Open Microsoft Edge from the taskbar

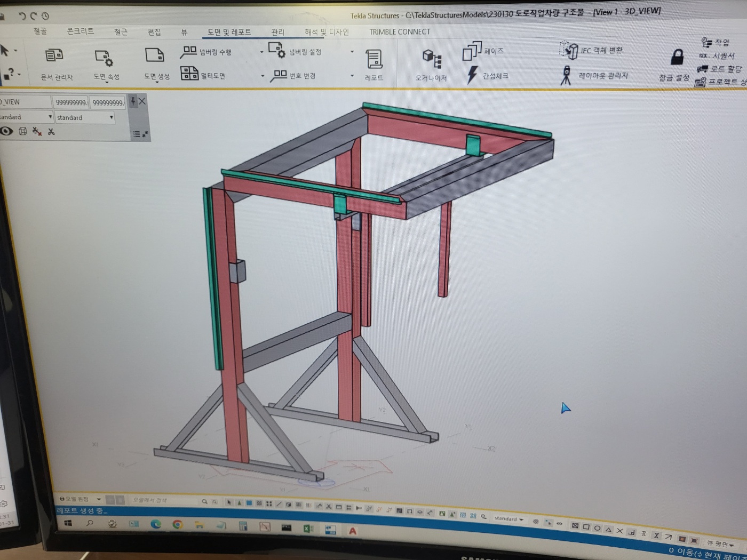(155, 524)
